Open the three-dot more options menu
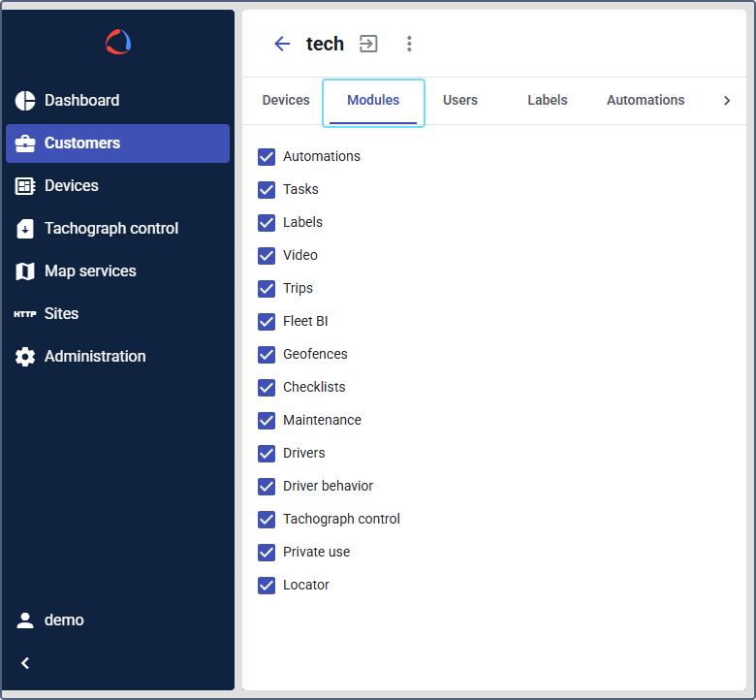The image size is (756, 700). pyautogui.click(x=409, y=44)
